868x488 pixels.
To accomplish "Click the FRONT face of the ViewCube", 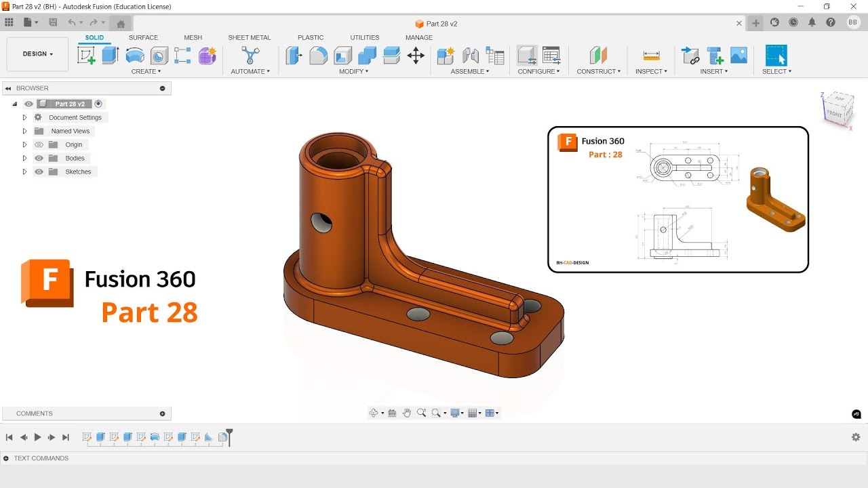I will (833, 114).
